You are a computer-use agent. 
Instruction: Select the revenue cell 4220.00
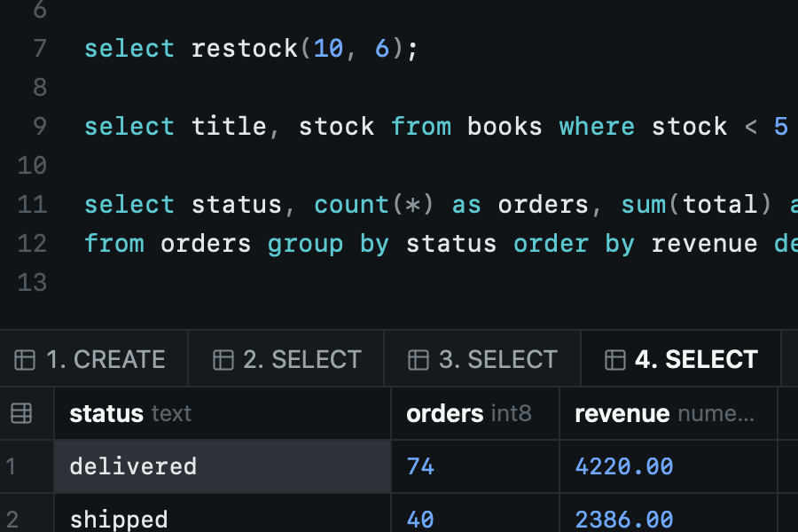pos(669,466)
